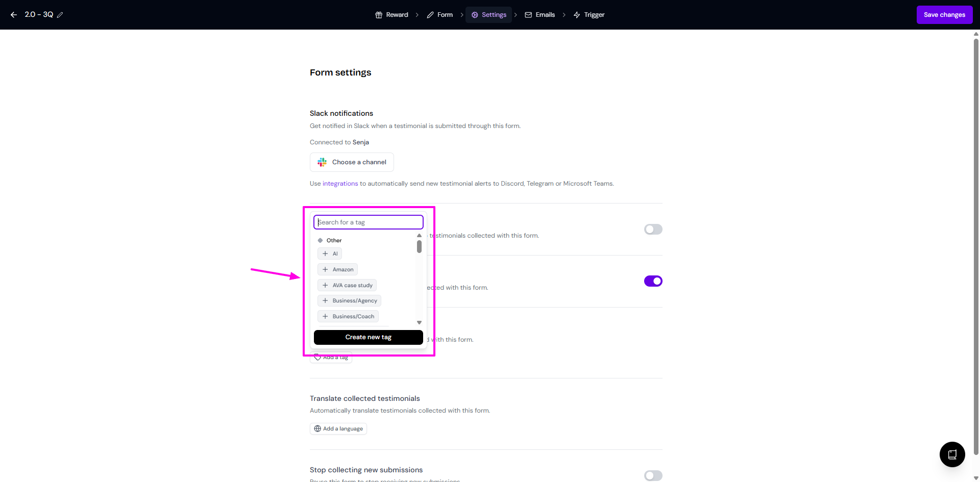Image resolution: width=980 pixels, height=482 pixels.
Task: Turn off the enabled purple toggle
Action: 653,281
